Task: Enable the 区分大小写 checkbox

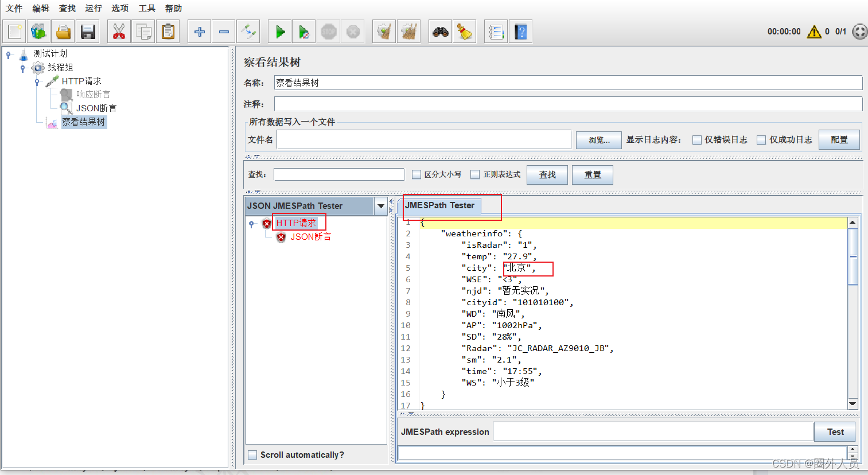Action: 417,174
